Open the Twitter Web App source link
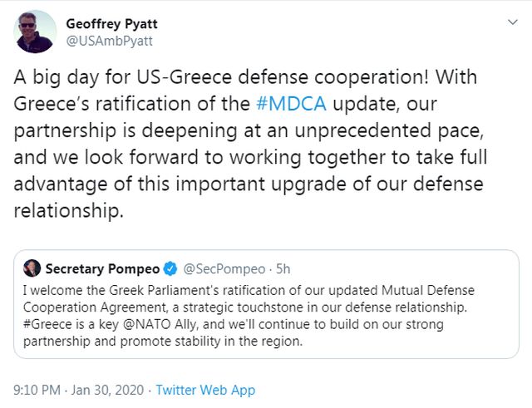 click(205, 390)
